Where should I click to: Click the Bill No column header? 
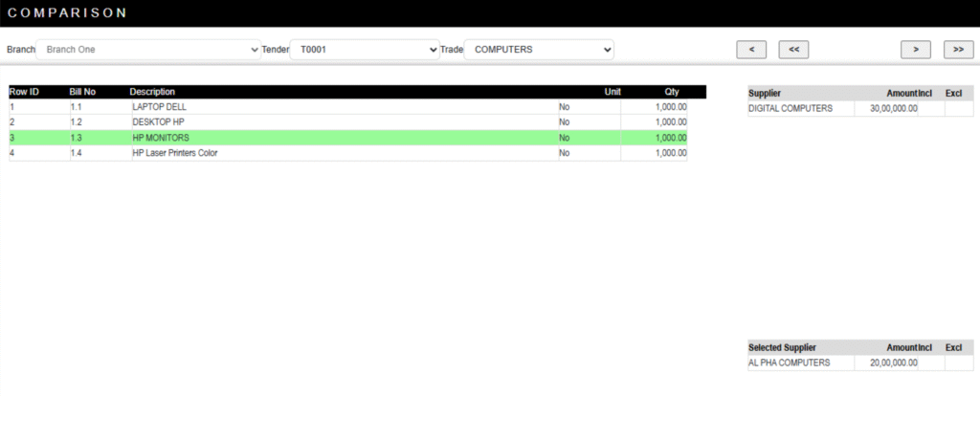click(82, 92)
